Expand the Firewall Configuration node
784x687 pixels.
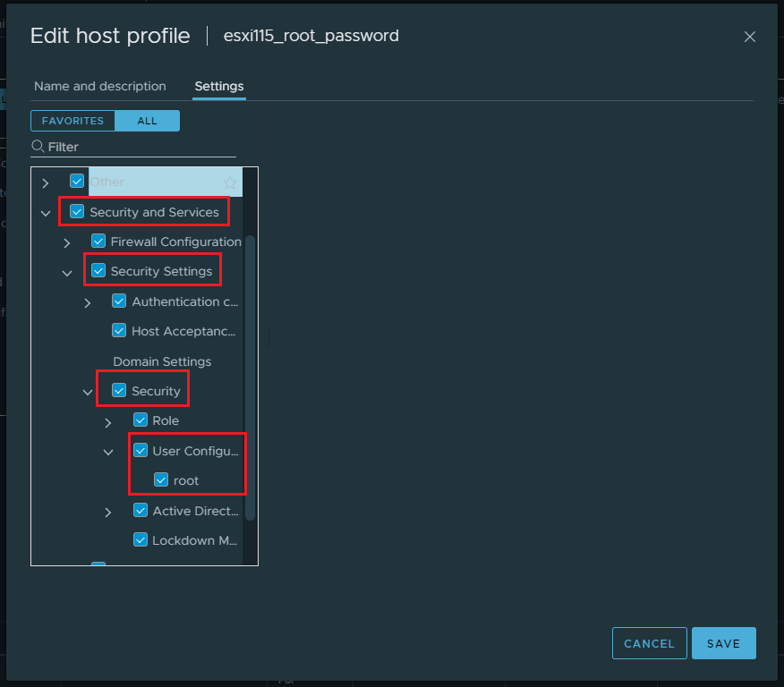click(67, 242)
